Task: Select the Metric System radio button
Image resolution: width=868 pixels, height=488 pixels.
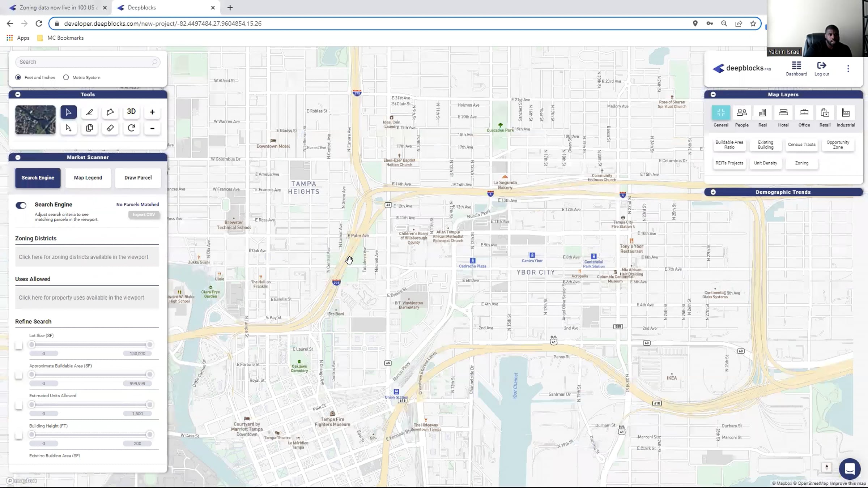Action: click(66, 77)
